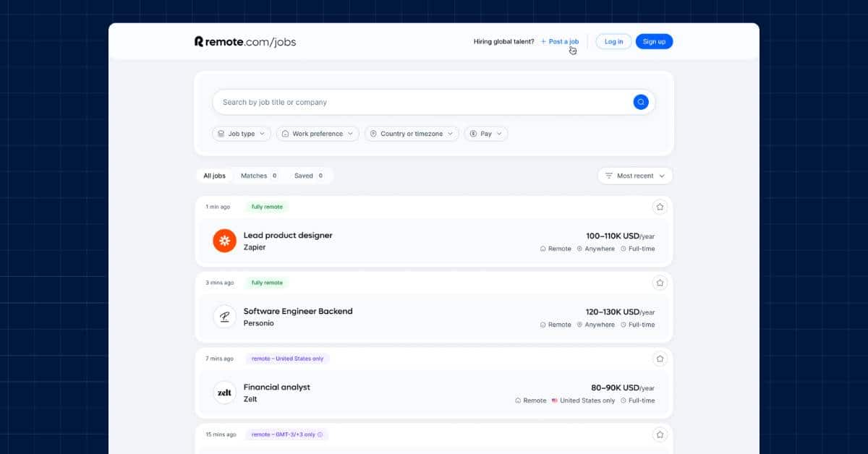Open the Zapier company logo

(224, 241)
